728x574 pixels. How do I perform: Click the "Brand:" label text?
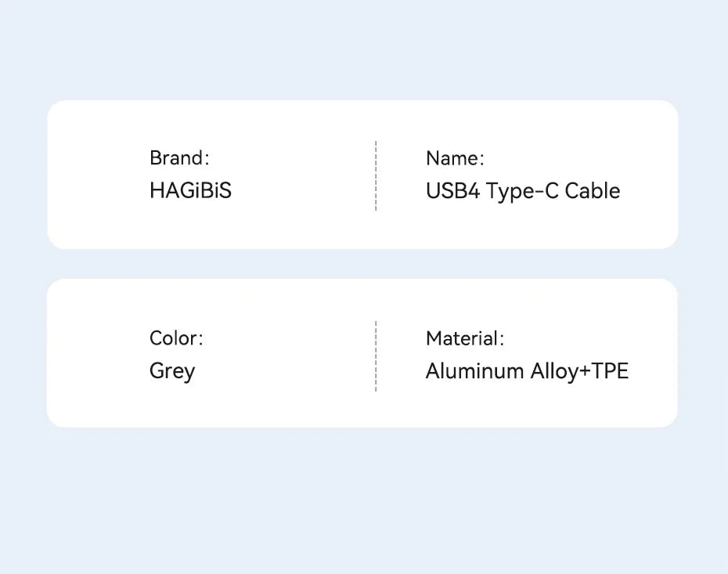point(179,158)
